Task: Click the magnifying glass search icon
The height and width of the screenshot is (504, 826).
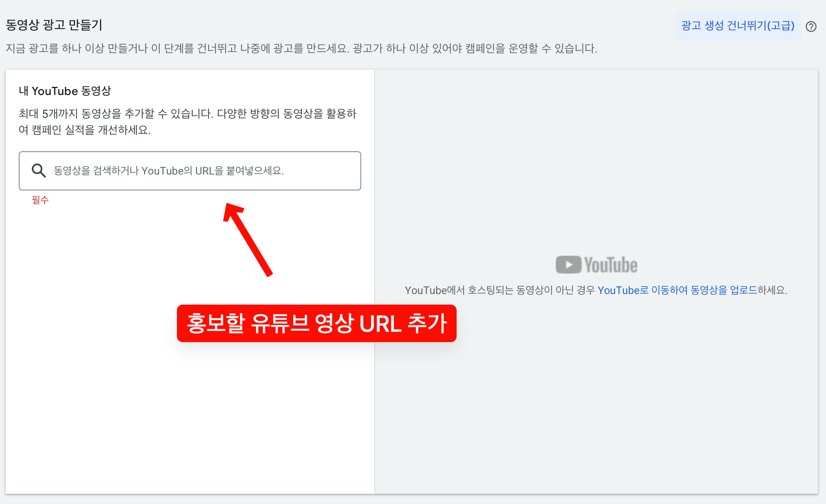Action: tap(39, 170)
